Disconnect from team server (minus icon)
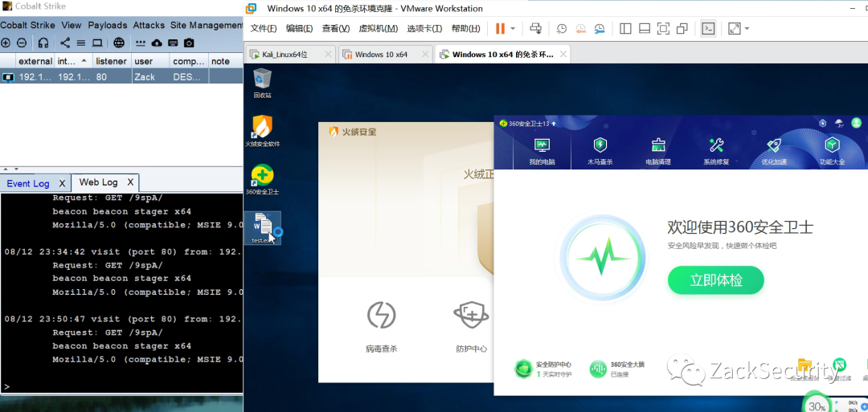868x412 pixels. coord(22,43)
